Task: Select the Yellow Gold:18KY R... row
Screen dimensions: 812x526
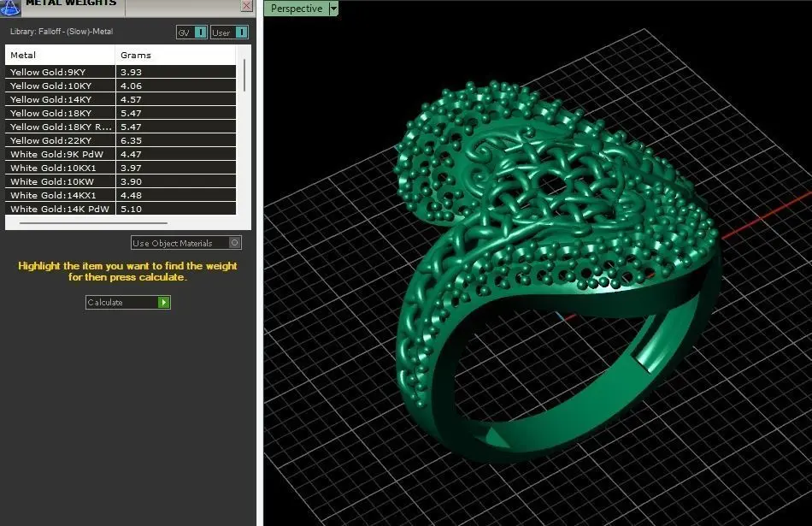Action: tap(121, 127)
